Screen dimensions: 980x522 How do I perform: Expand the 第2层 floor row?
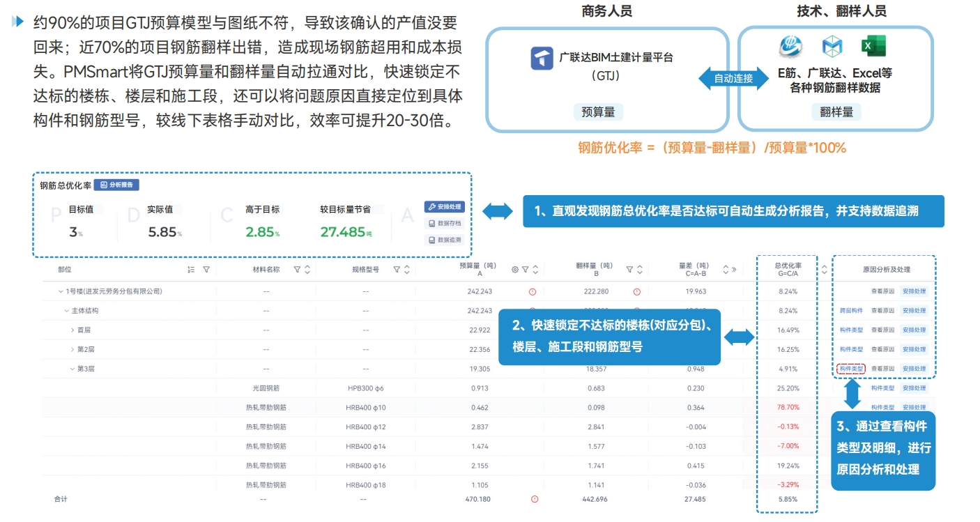72,350
